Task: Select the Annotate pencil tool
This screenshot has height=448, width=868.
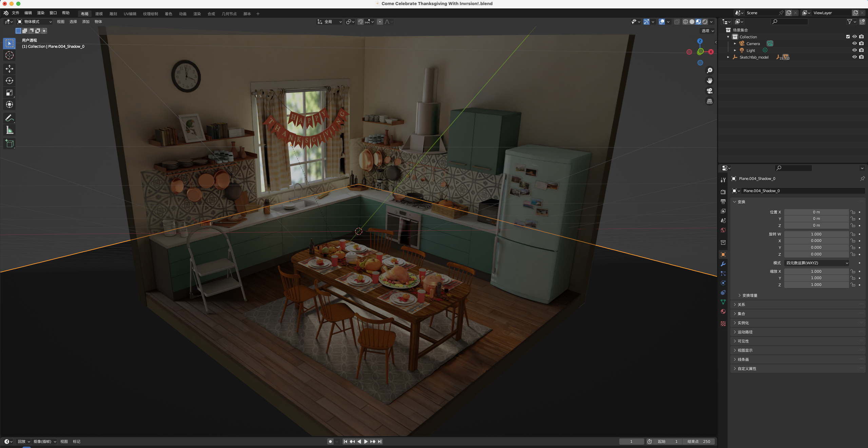Action: 9,118
